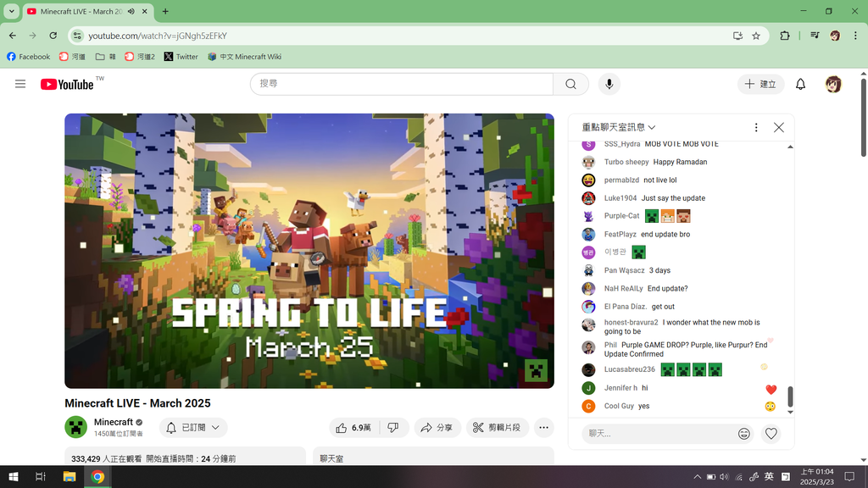Open the 河道2 bookmark

pos(140,57)
